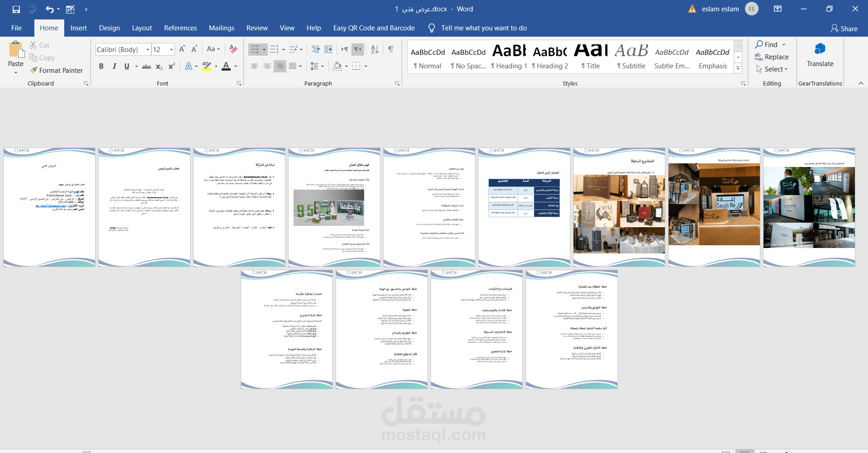Expand the line spacing options
The height and width of the screenshot is (453, 868).
pos(317,67)
